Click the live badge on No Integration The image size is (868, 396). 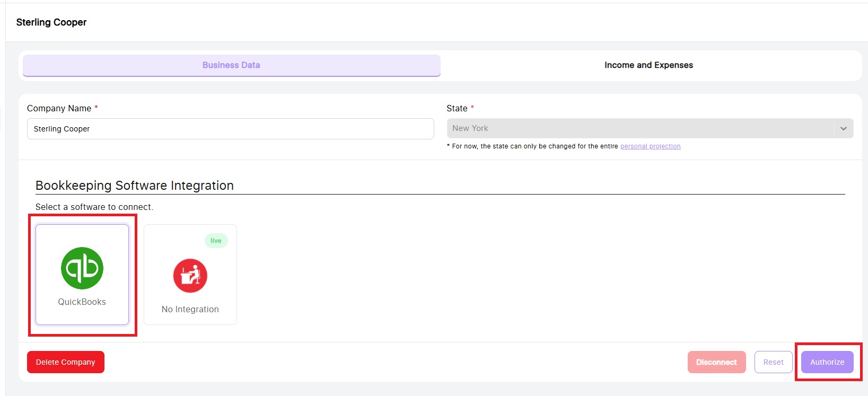click(216, 241)
